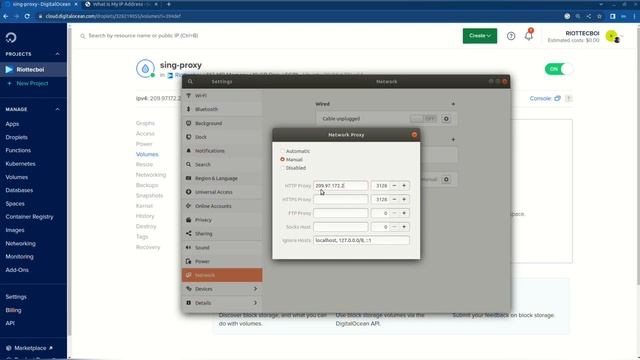Open Power settings in the sidebar
The width and height of the screenshot is (640, 360).
coord(222,261)
